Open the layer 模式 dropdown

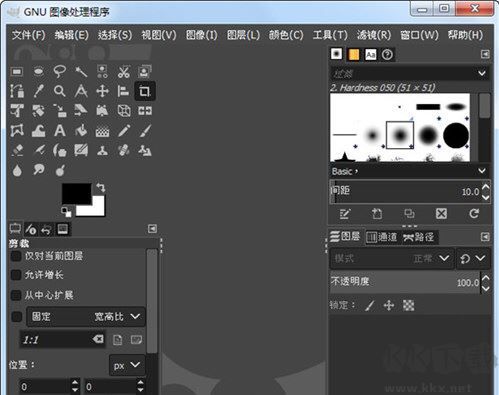pos(392,258)
